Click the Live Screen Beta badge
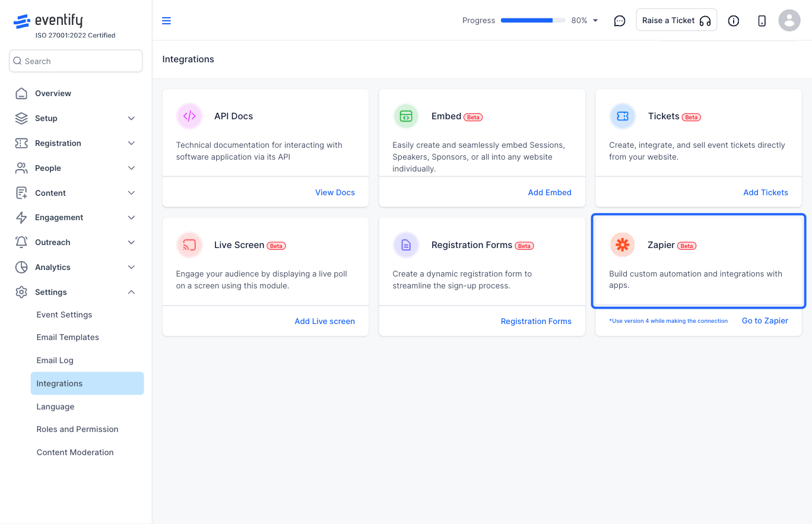Viewport: 812px width, 524px height. (277, 246)
